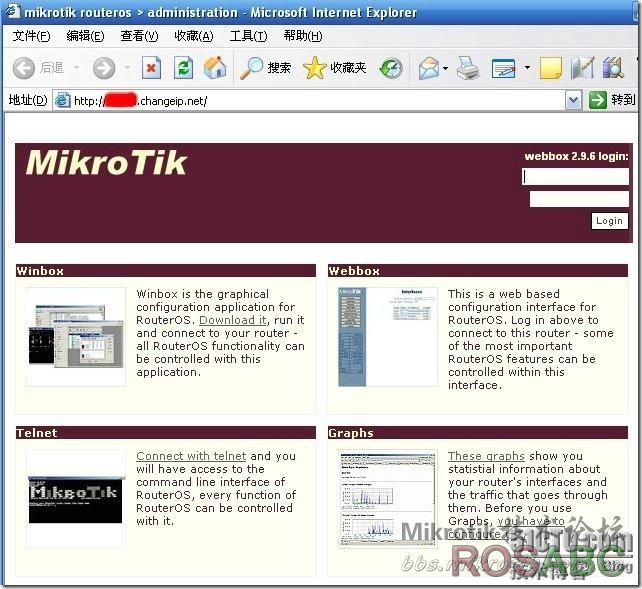642x589 pixels.
Task: Click the page icon in address bar
Action: 63,100
